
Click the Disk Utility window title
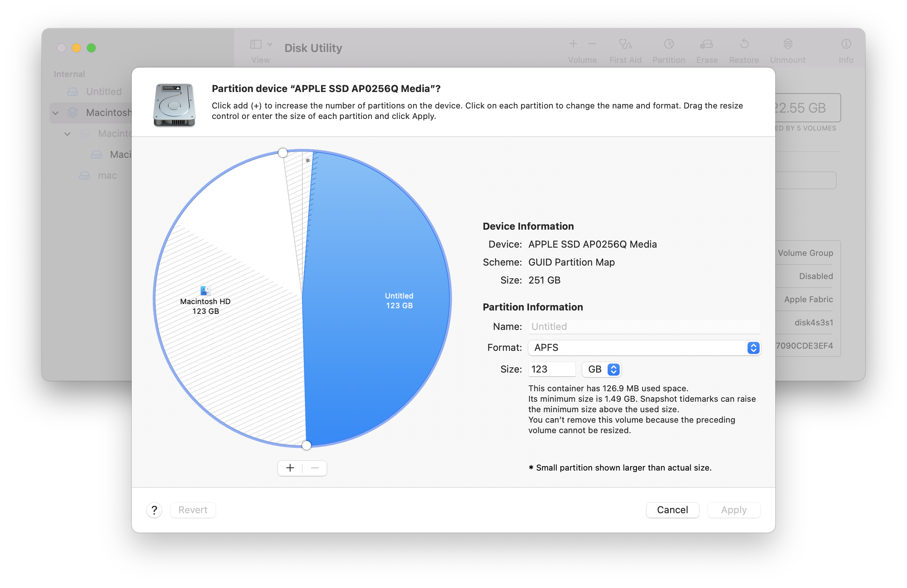[x=313, y=48]
